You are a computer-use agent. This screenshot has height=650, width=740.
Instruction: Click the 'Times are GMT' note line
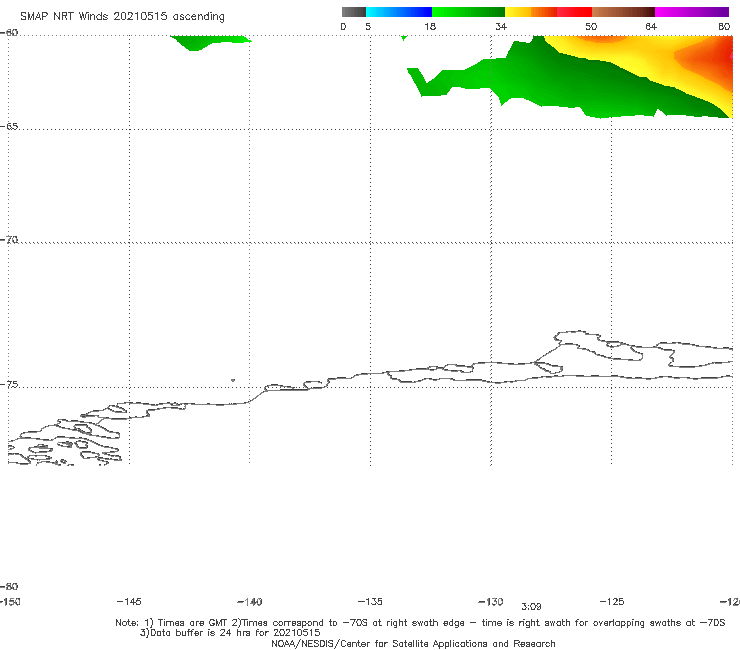click(420, 623)
